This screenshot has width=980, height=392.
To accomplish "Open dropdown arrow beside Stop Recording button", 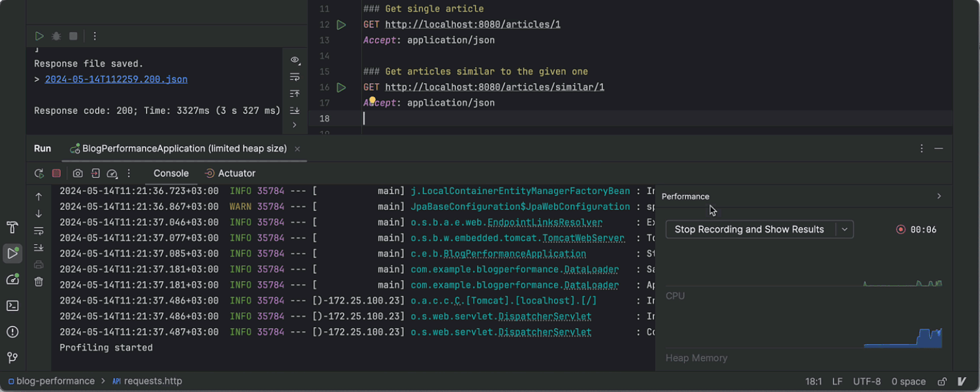I will (x=845, y=229).
